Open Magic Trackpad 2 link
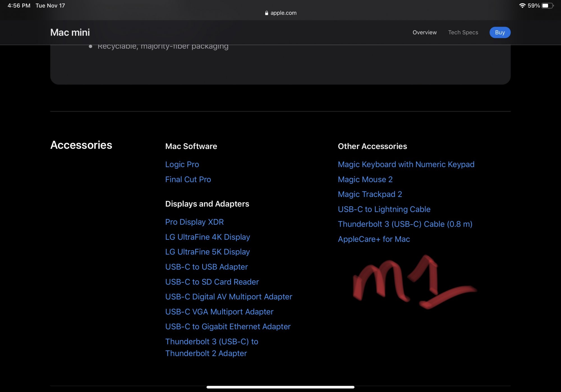561x392 pixels. (x=370, y=194)
